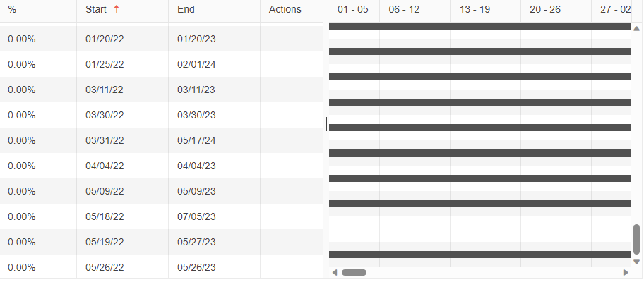This screenshot has height=282, width=644.
Task: Click the horizontal timeline scrollbar thumb
Action: (x=354, y=272)
